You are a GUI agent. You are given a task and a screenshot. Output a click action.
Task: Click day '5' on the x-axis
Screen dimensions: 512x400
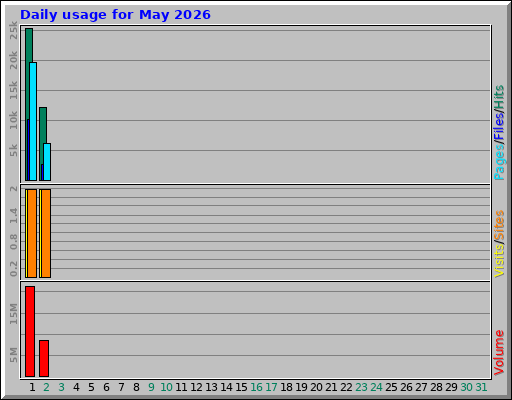[x=91, y=387]
